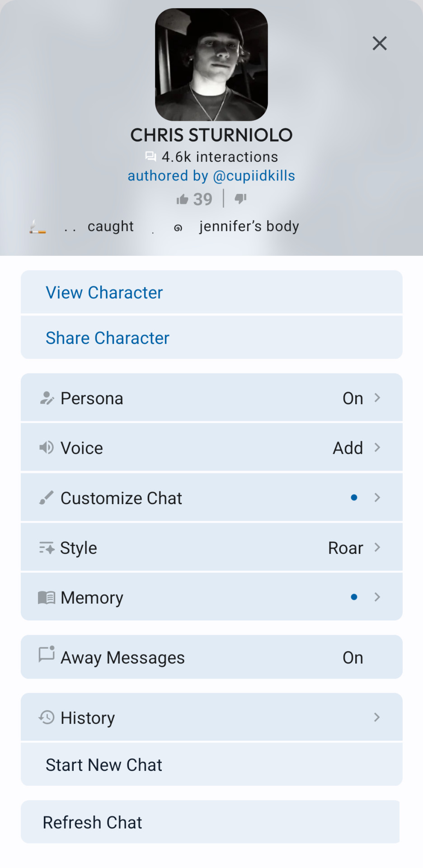The height and width of the screenshot is (868, 423).
Task: Click Start New Chat button
Action: tap(211, 764)
